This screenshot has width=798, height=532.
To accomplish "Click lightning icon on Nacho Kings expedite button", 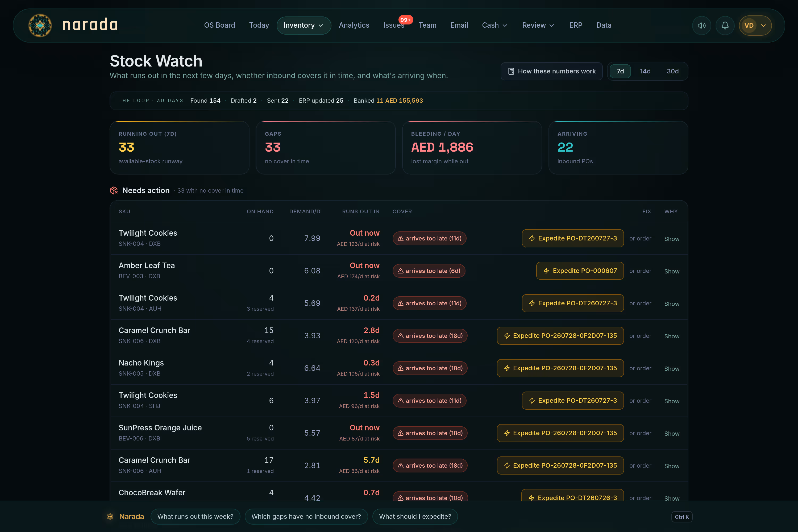I will point(507,368).
